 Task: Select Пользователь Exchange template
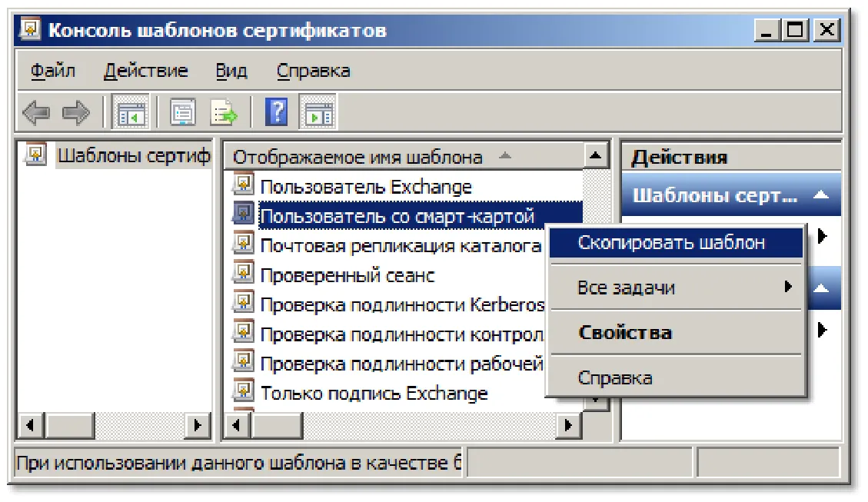[366, 187]
